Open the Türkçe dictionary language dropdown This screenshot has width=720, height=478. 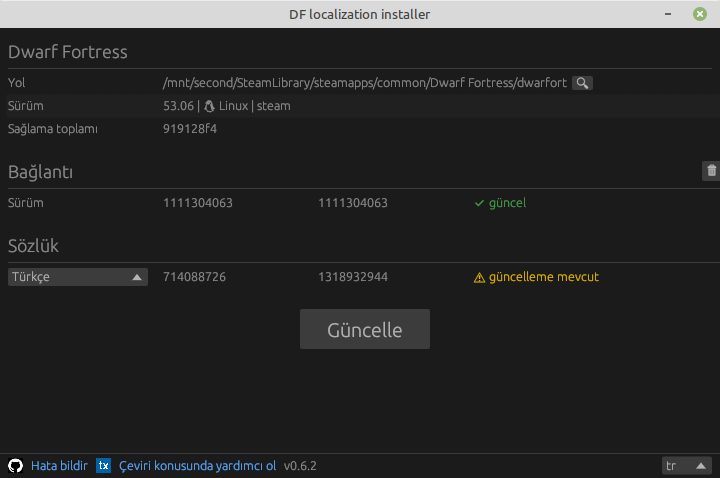(78, 277)
